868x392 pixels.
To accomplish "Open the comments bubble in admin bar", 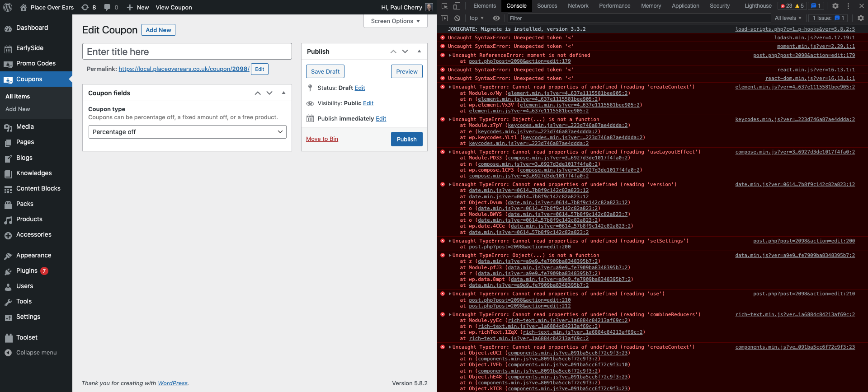I will click(111, 7).
